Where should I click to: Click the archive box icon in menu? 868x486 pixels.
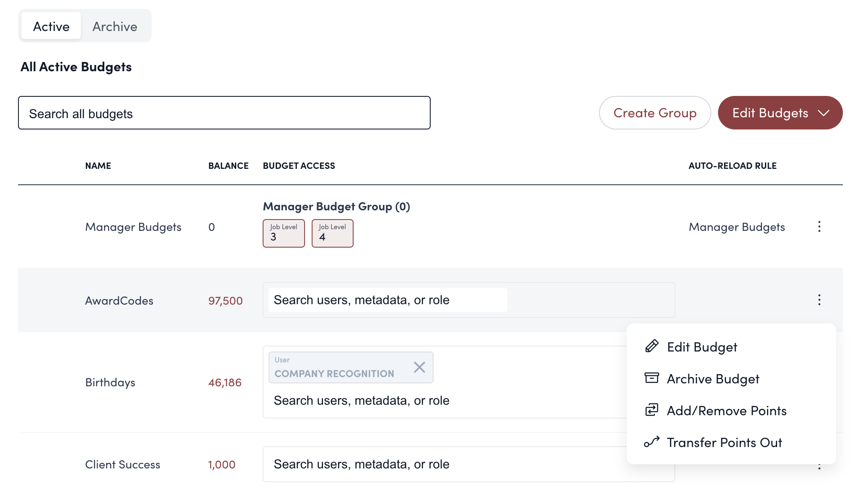click(651, 378)
